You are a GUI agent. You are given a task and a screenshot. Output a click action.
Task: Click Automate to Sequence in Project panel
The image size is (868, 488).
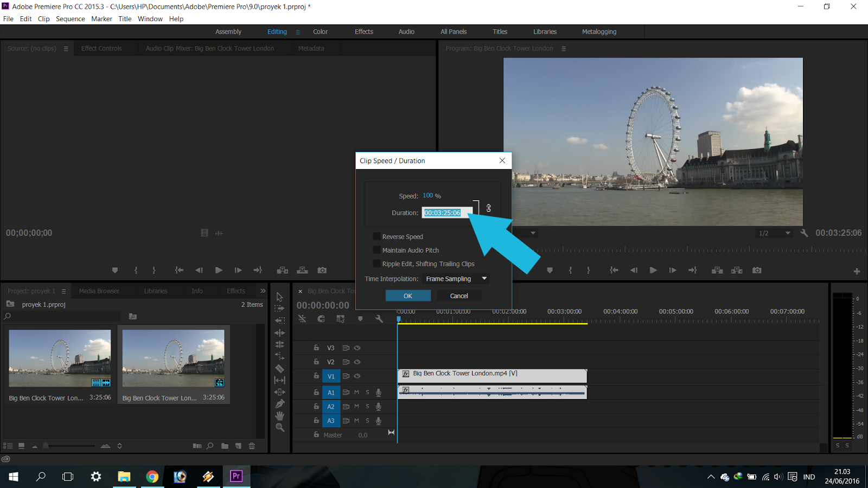197,446
